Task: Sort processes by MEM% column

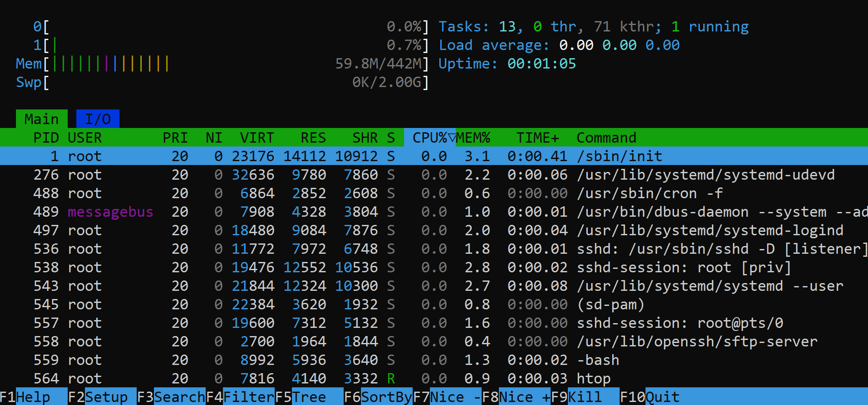Action: [x=473, y=137]
